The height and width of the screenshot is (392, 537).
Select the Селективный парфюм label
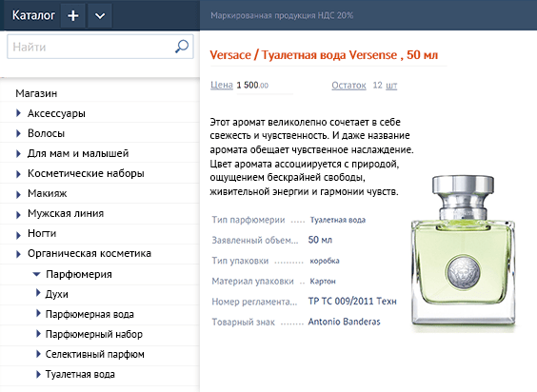click(x=95, y=354)
